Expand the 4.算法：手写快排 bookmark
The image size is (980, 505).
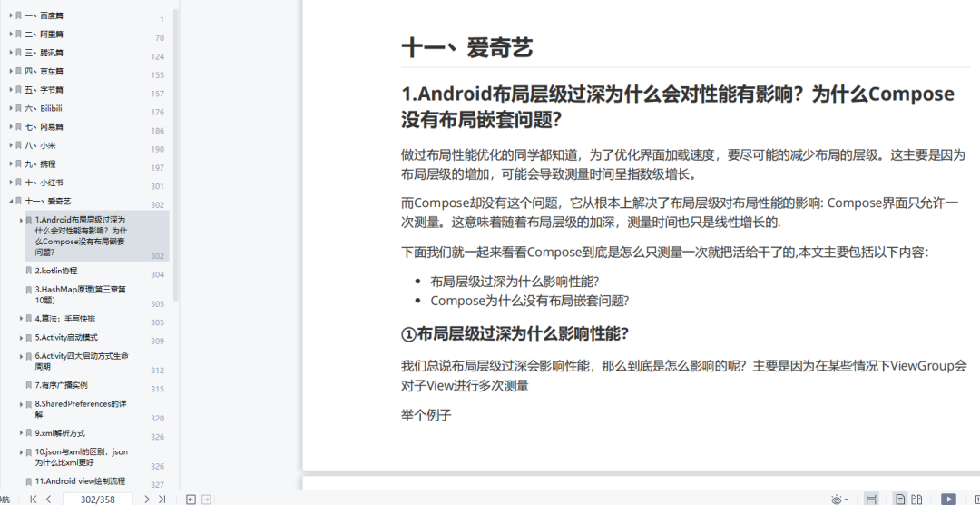pyautogui.click(x=21, y=319)
